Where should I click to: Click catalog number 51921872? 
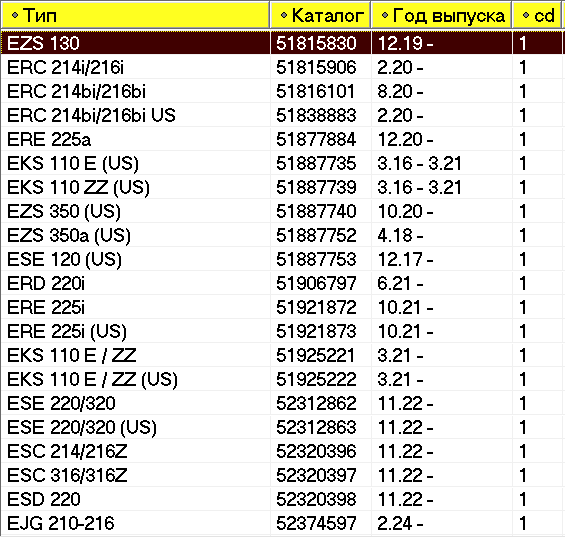coord(316,307)
